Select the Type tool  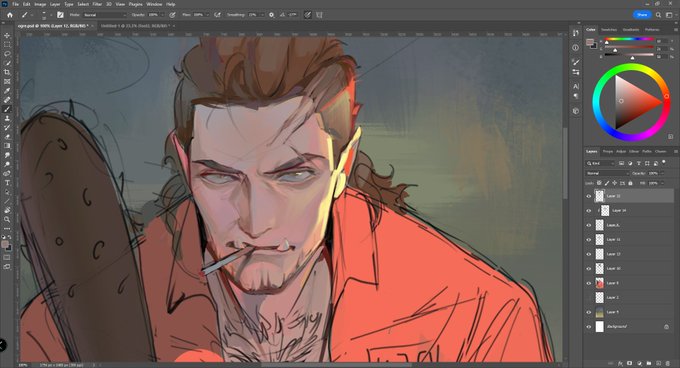tap(7, 182)
